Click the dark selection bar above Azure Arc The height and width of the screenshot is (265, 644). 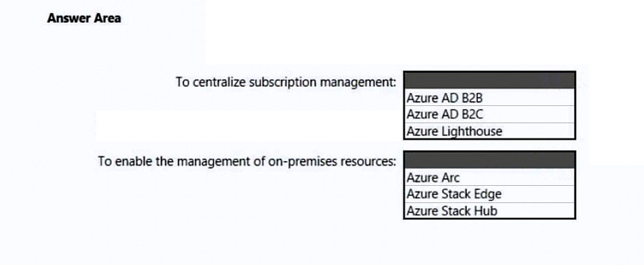point(489,160)
